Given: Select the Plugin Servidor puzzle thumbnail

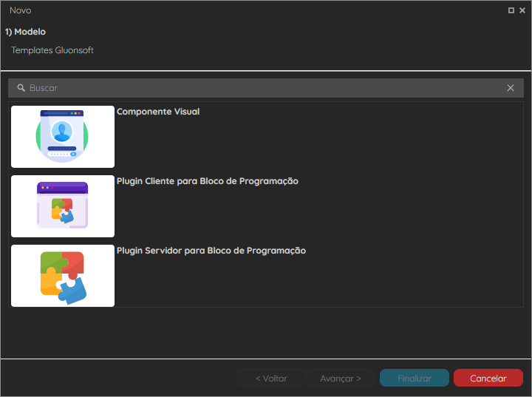Looking at the screenshot, I should pos(63,276).
